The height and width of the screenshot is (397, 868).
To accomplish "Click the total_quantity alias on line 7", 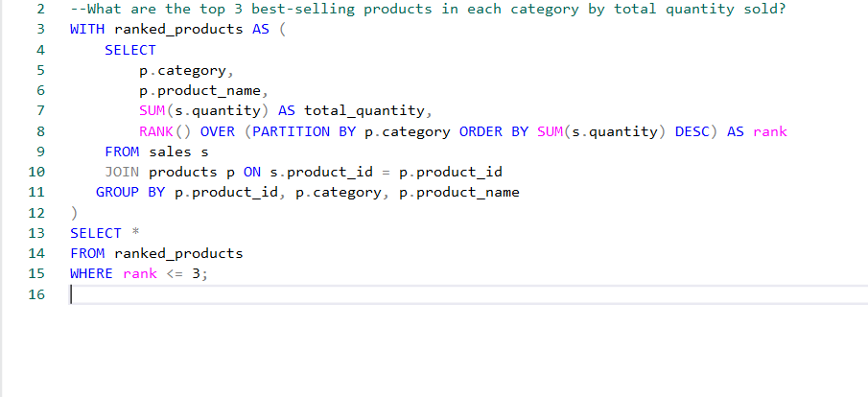I will click(364, 110).
